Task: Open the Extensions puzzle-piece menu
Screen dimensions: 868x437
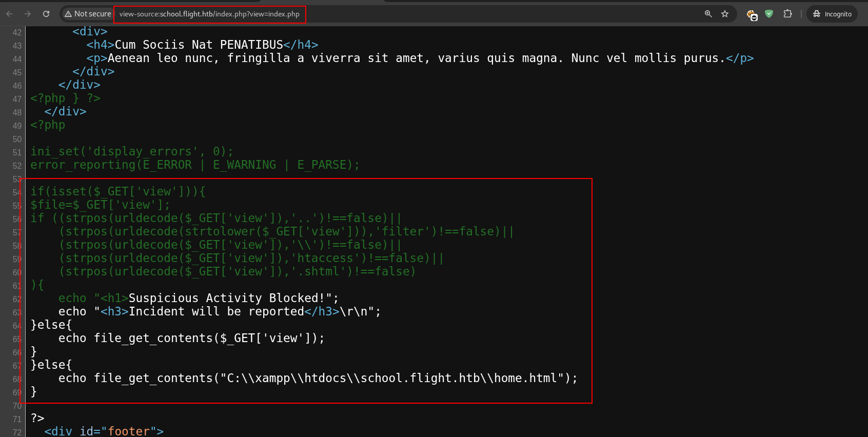Action: [x=788, y=14]
